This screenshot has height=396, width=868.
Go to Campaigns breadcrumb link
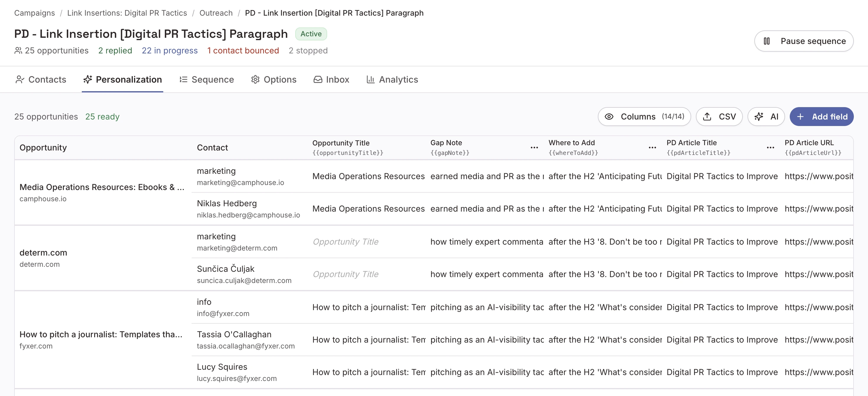tap(34, 13)
